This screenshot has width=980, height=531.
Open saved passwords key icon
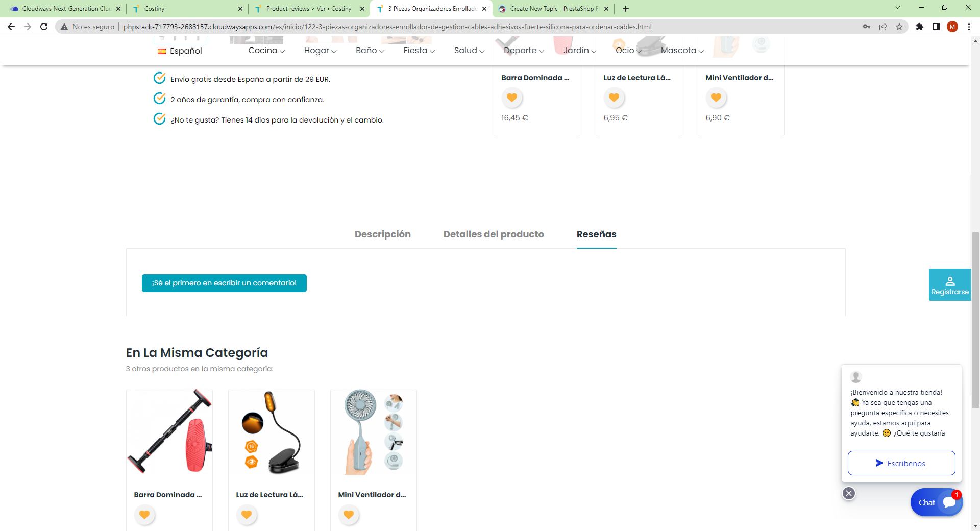867,27
